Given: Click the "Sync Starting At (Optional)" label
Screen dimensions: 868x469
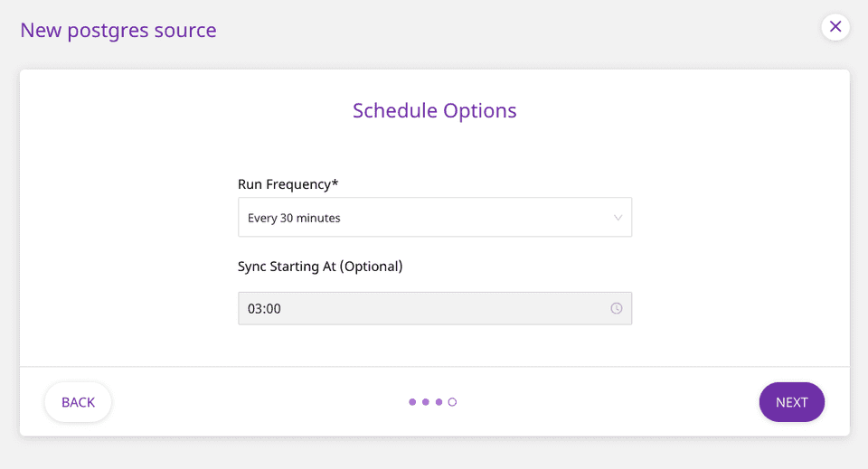Looking at the screenshot, I should pyautogui.click(x=320, y=267).
